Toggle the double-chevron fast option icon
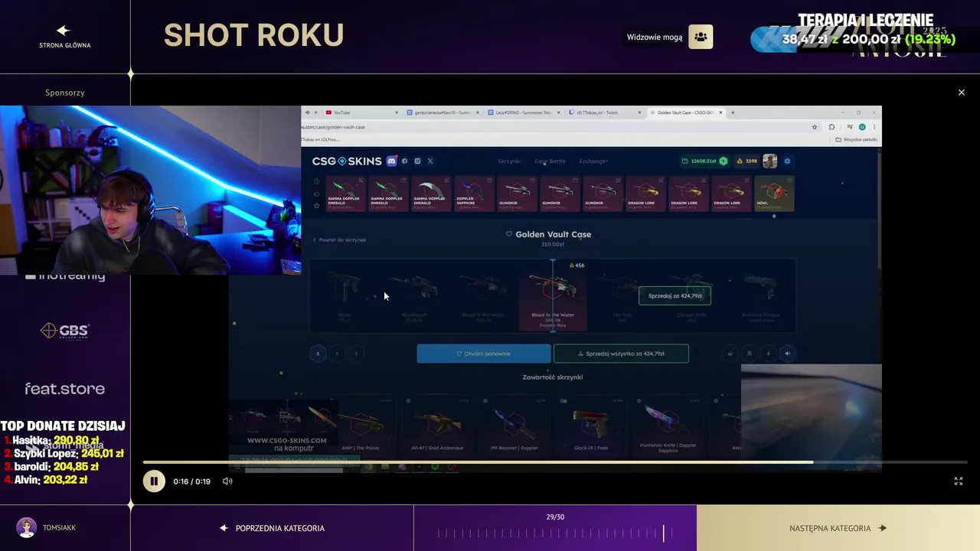This screenshot has height=551, width=980. [x=750, y=354]
